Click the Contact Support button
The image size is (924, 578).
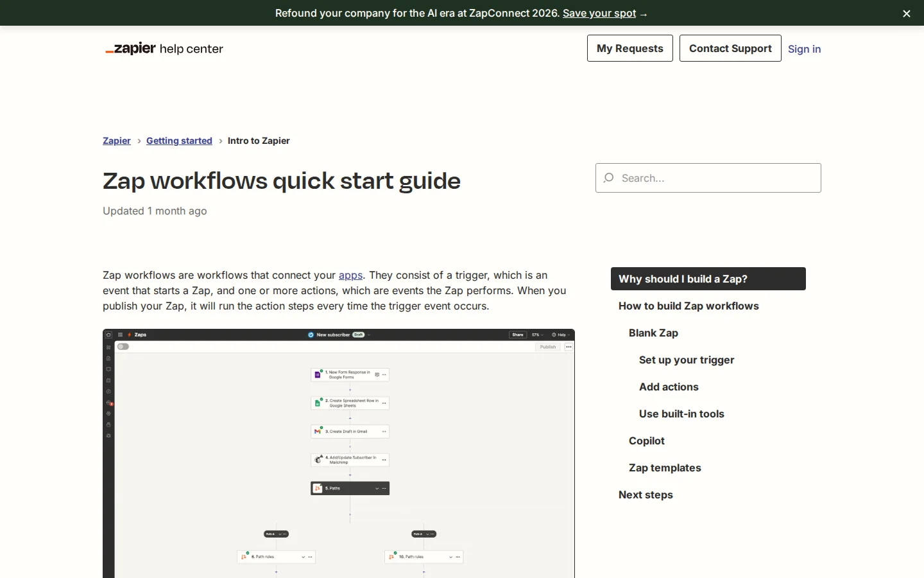730,48
